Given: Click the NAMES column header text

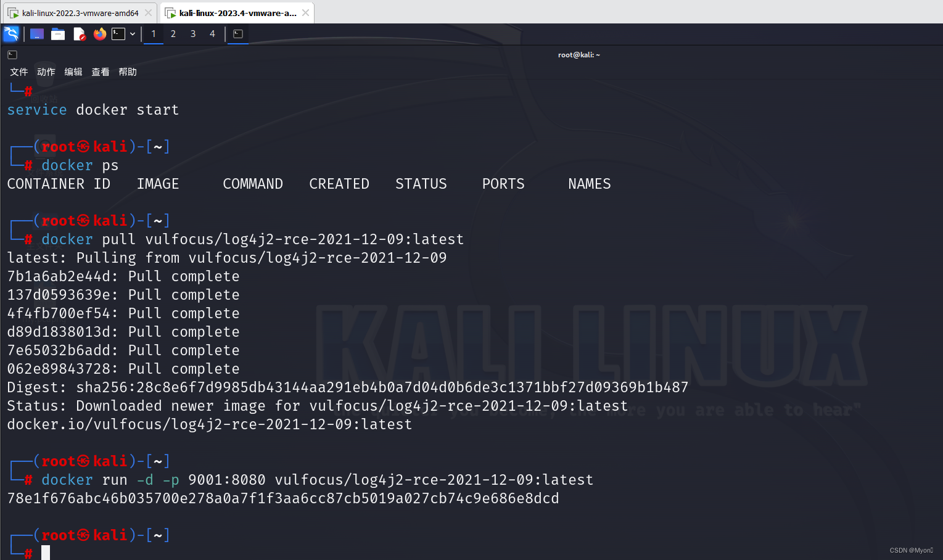Looking at the screenshot, I should 590,184.
